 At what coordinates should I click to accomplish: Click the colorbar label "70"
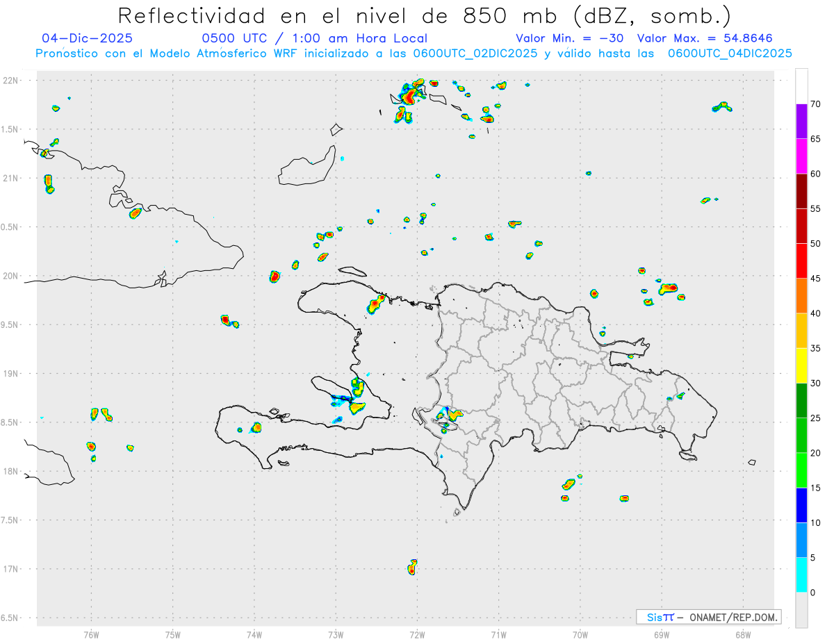[816, 104]
